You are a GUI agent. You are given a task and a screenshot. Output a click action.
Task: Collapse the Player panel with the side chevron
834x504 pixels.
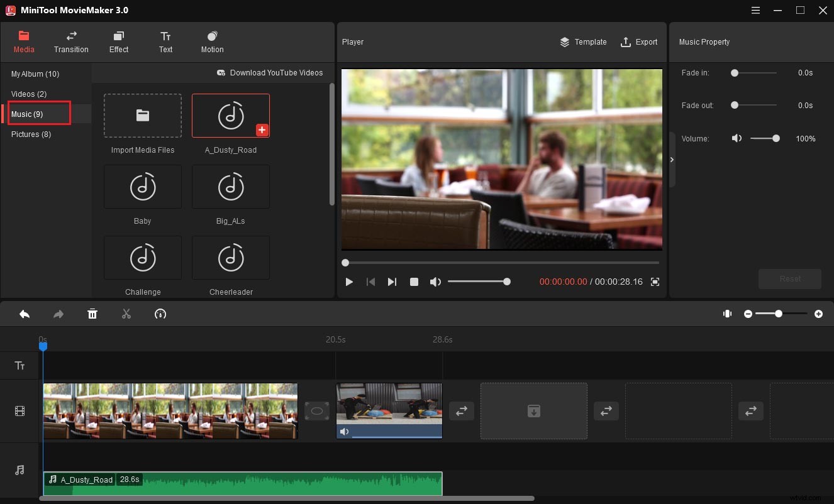click(672, 160)
